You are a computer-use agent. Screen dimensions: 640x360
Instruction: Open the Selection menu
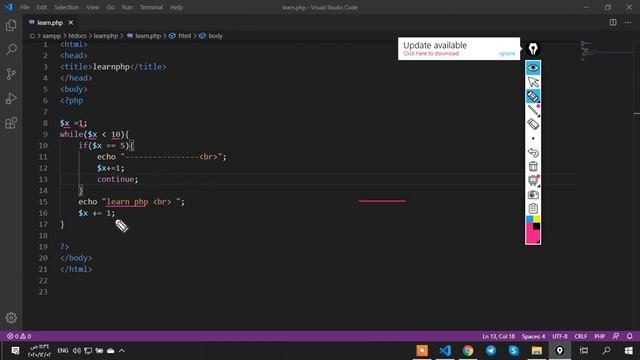point(67,7)
